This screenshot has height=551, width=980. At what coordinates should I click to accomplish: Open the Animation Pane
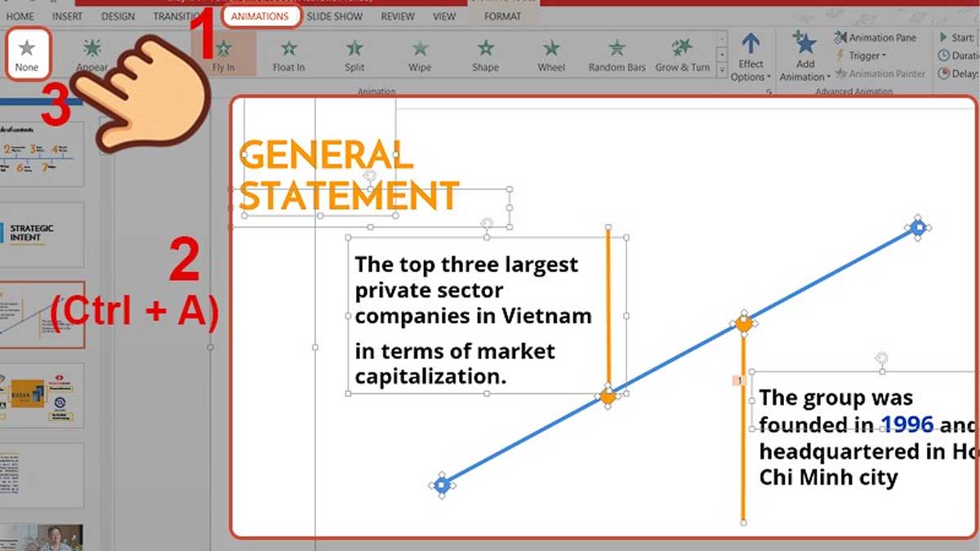[x=877, y=37]
